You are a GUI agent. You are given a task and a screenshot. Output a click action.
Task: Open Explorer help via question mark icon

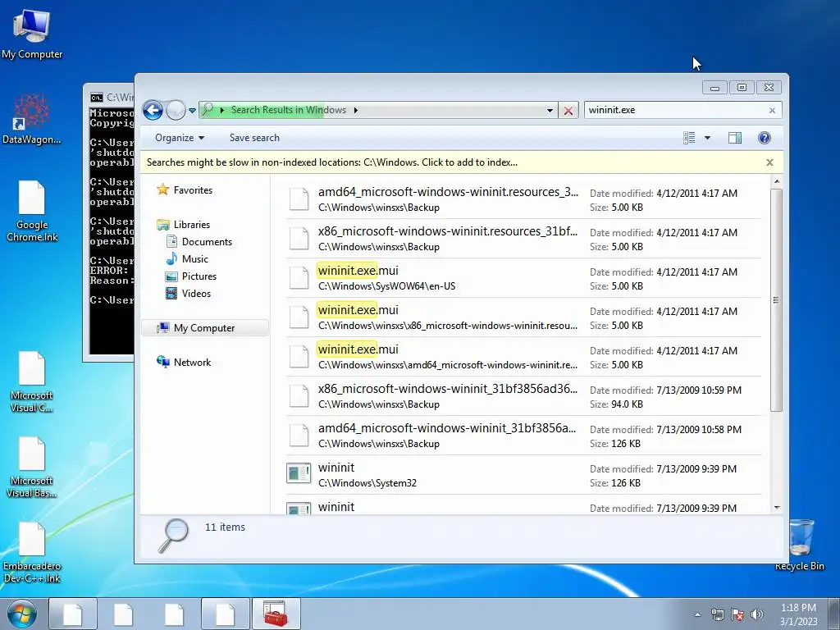pos(765,138)
